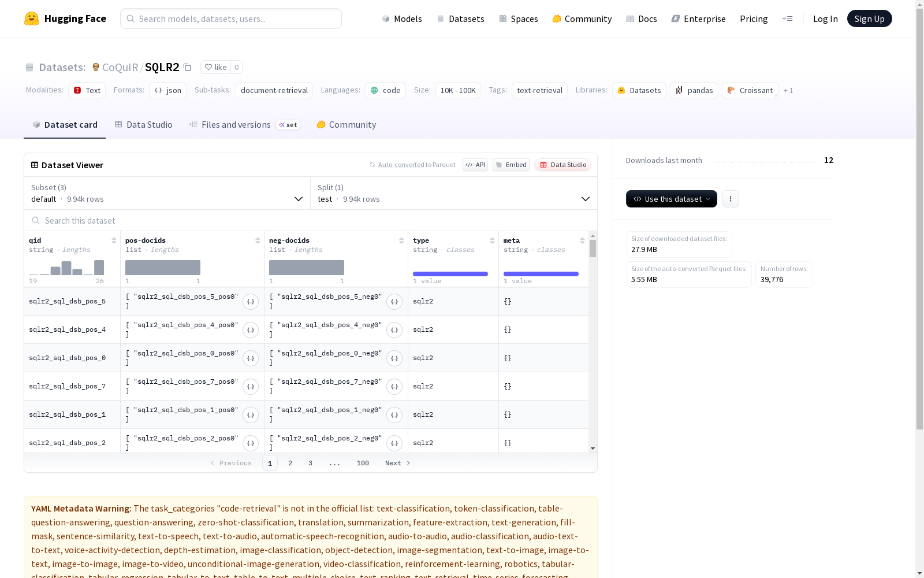Click the heart like button
The width and height of the screenshot is (924, 578).
(x=215, y=67)
